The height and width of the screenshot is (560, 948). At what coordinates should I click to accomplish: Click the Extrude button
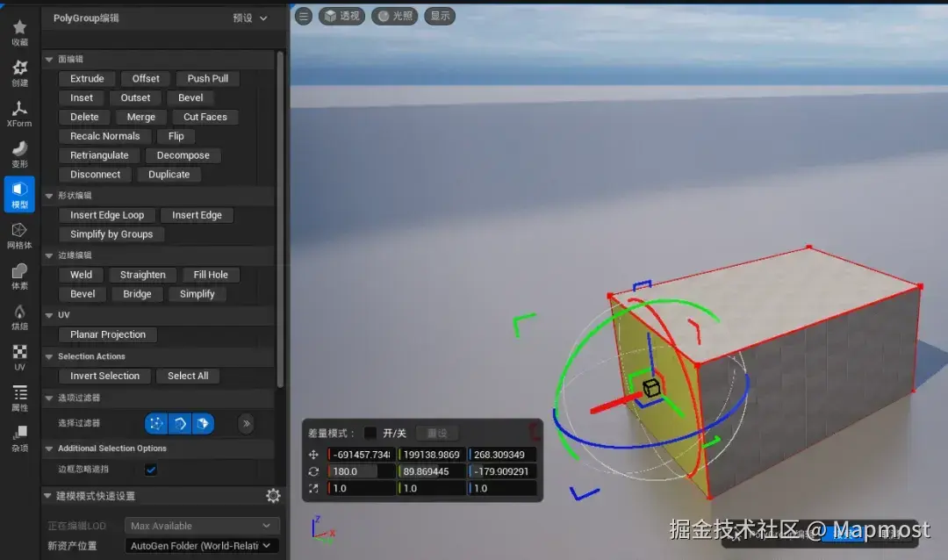coord(87,79)
